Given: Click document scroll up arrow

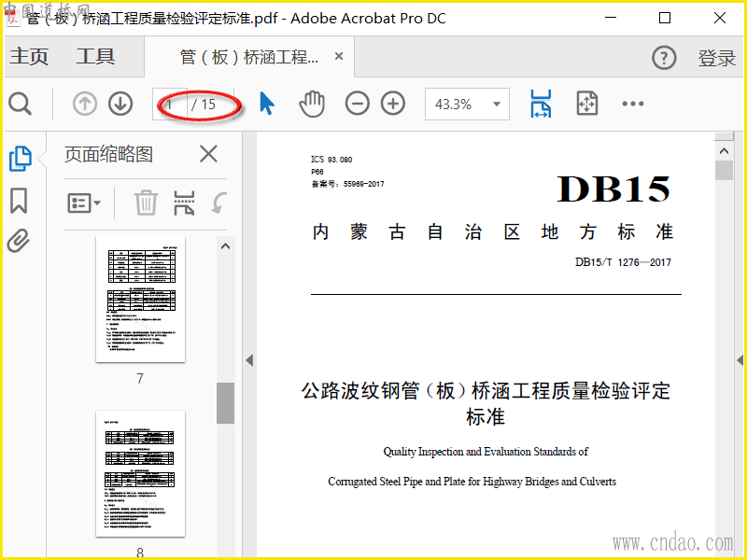Looking at the screenshot, I should (725, 151).
